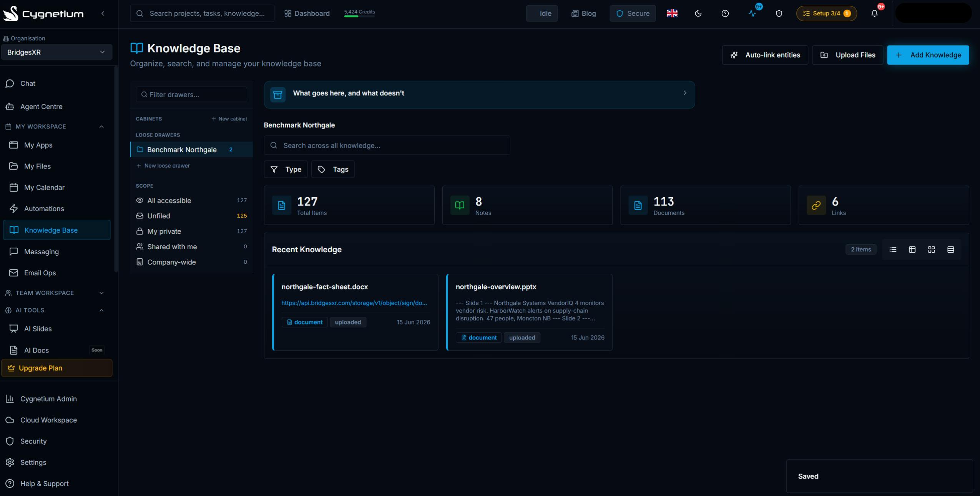
Task: Click the Search across all knowledge field
Action: [x=387, y=145]
